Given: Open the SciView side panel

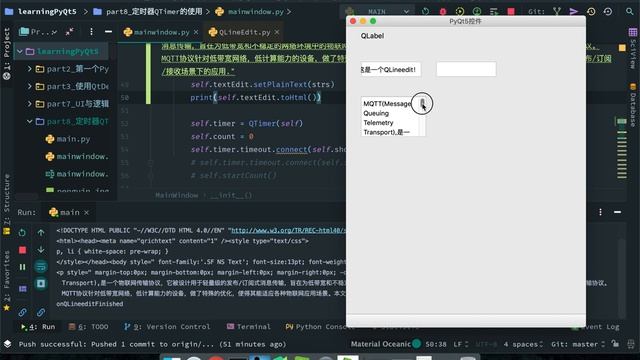Looking at the screenshot, I should click(633, 49).
